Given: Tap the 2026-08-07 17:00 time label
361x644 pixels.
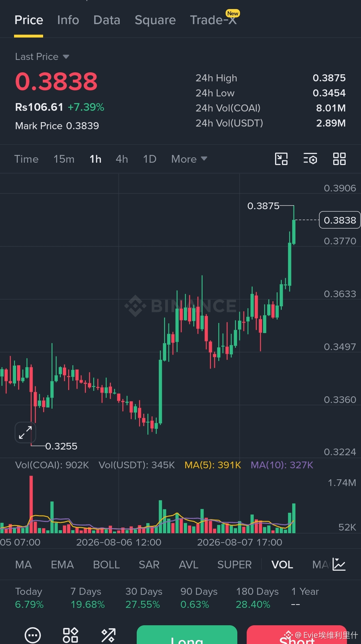Looking at the screenshot, I should click(x=240, y=542).
